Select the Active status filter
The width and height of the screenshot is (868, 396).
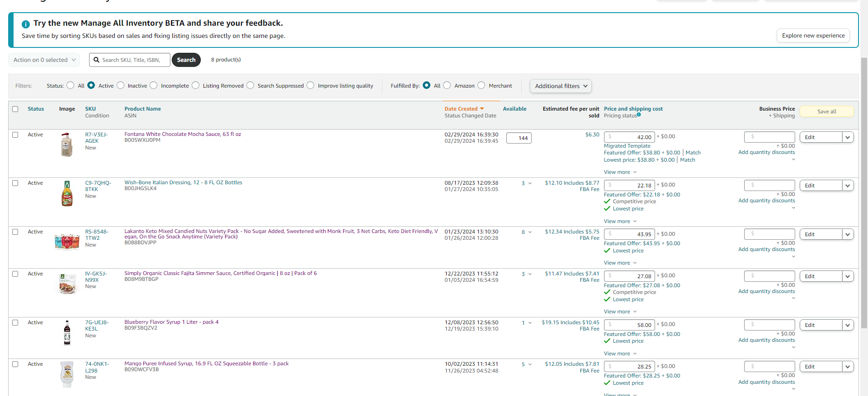pyautogui.click(x=91, y=85)
